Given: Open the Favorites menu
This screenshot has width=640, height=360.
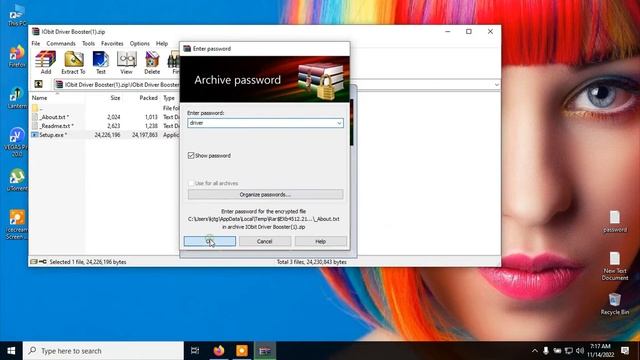Looking at the screenshot, I should coord(112,44).
